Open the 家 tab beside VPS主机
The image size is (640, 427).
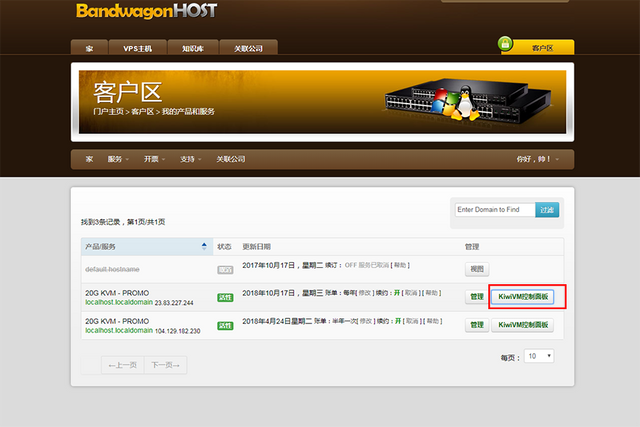(89, 47)
